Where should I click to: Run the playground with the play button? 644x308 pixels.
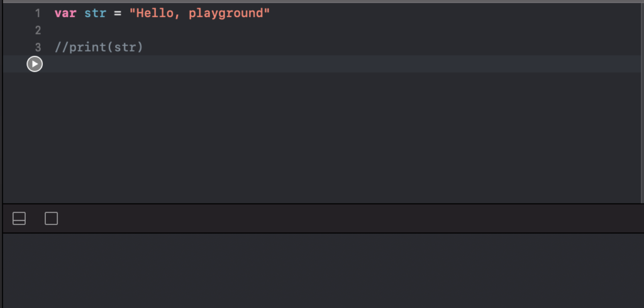pos(35,64)
